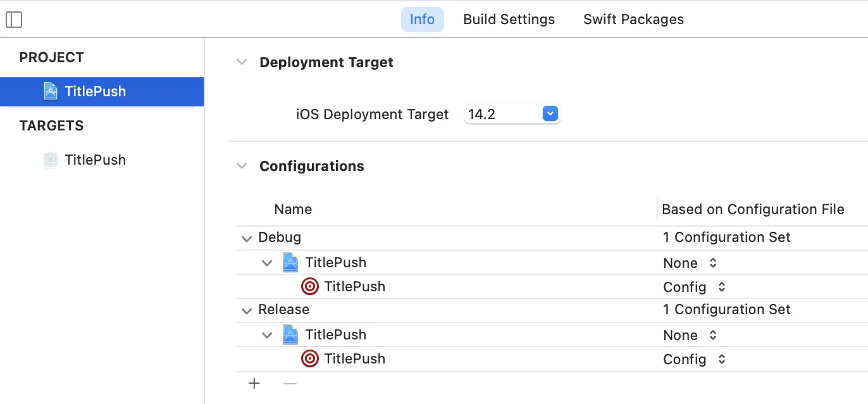Image resolution: width=868 pixels, height=404 pixels.
Task: Collapse the Configurations section
Action: (x=242, y=166)
